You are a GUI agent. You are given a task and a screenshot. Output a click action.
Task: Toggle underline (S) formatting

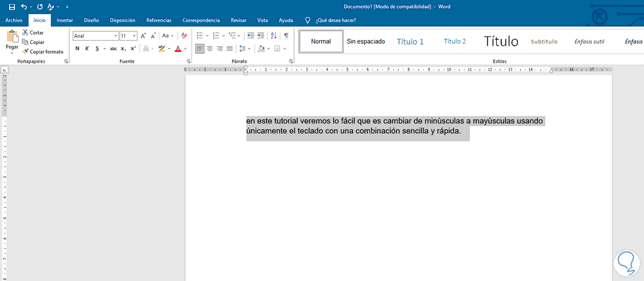tap(97, 48)
